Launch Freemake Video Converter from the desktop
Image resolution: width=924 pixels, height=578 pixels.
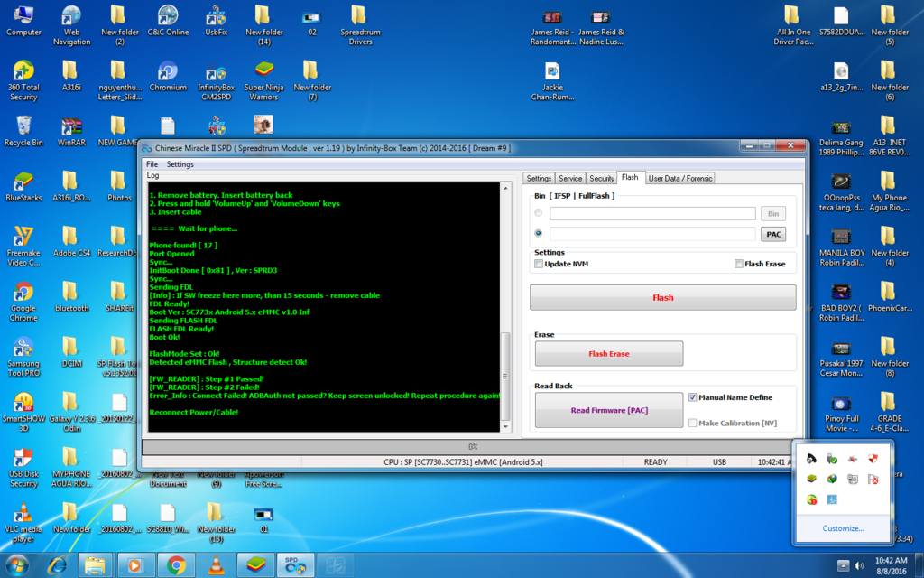pos(23,246)
